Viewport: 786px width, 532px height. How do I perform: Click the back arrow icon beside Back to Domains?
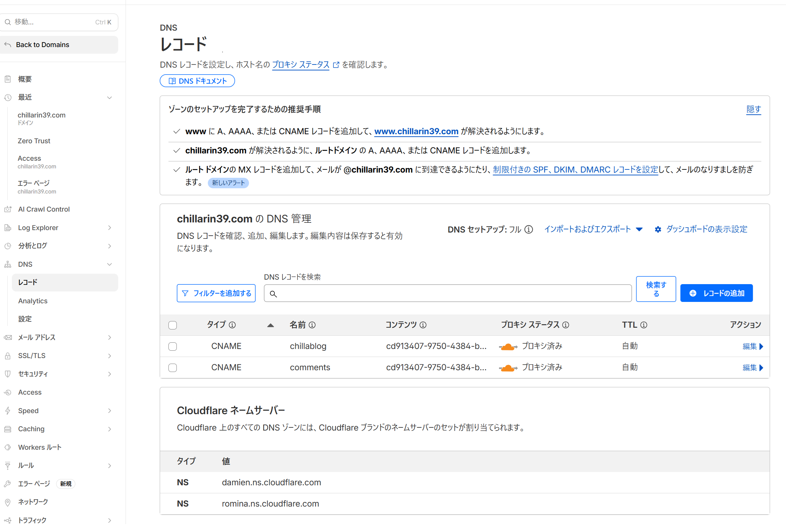tap(8, 45)
